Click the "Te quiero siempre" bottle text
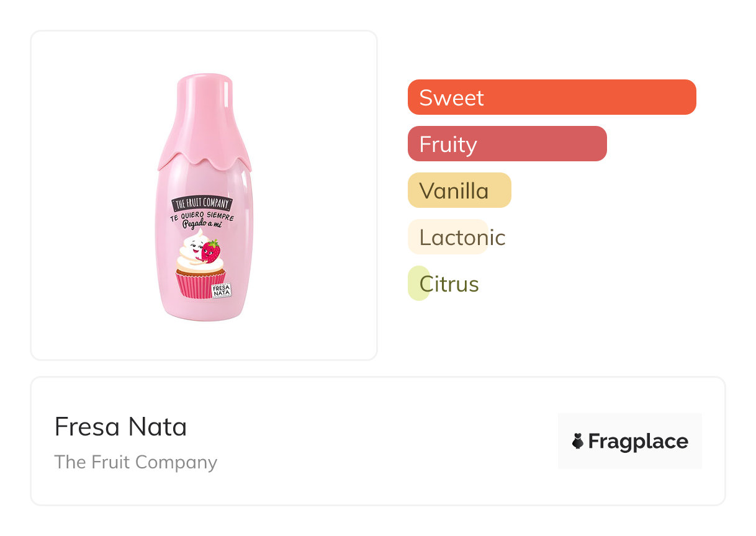This screenshot has width=756, height=536. point(202,215)
